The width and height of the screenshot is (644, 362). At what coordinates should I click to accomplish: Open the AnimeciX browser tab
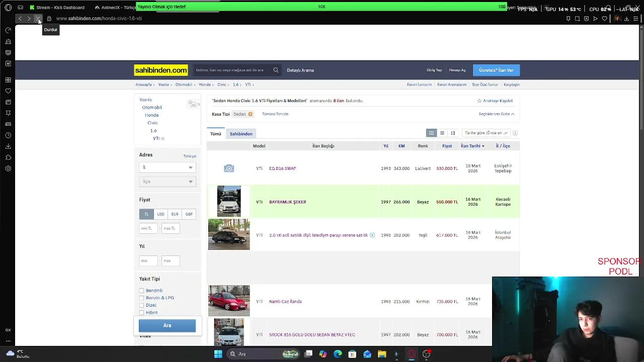(x=115, y=8)
